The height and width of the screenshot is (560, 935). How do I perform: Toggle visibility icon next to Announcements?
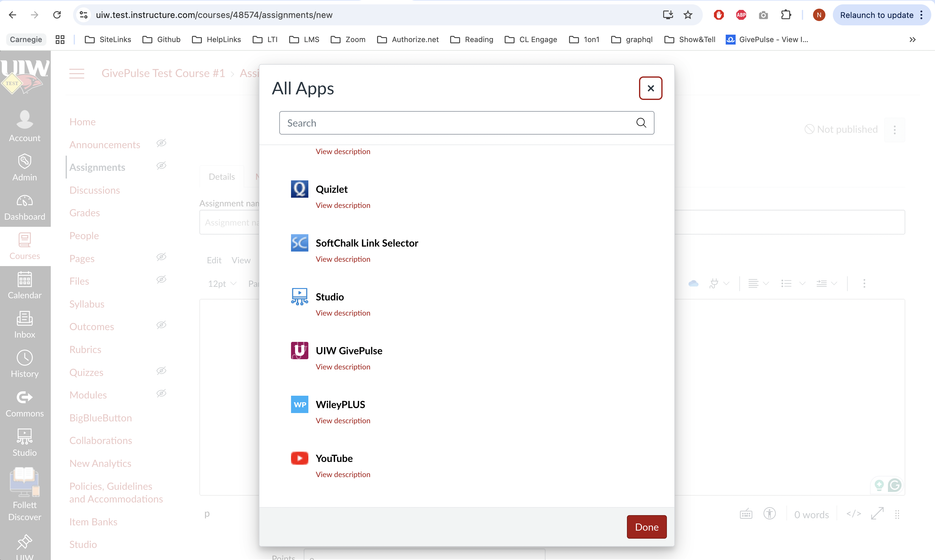(161, 143)
